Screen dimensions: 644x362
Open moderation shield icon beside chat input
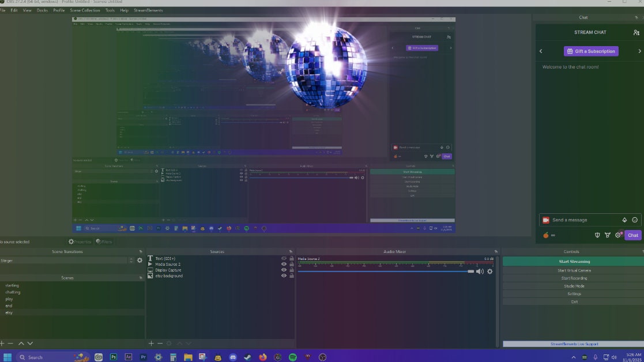[x=597, y=235]
